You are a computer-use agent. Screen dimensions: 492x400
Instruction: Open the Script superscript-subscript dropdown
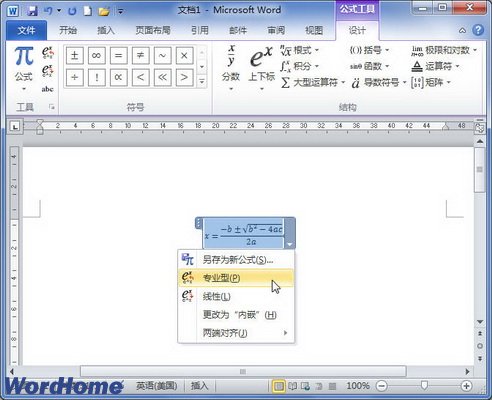[262, 68]
